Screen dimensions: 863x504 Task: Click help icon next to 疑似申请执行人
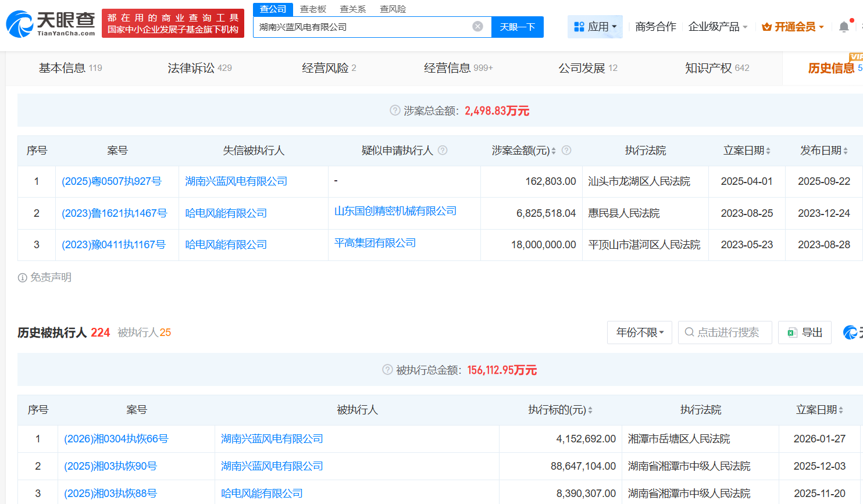[x=443, y=151]
